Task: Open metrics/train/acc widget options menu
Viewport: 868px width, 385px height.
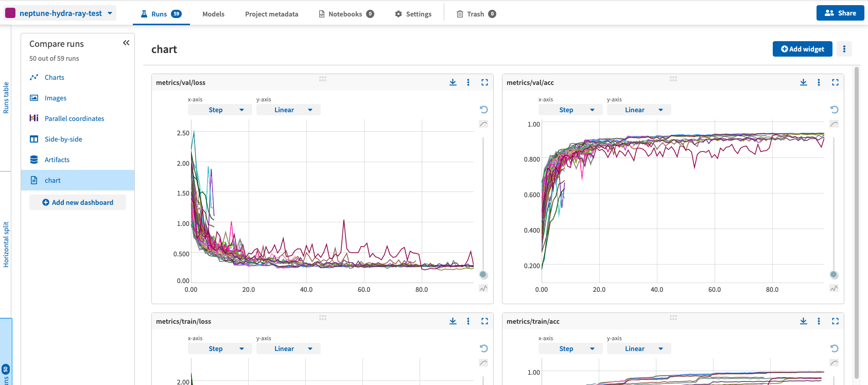Action: point(819,321)
